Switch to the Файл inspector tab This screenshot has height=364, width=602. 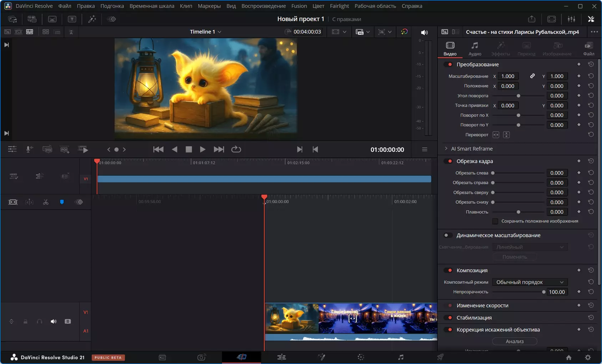pyautogui.click(x=588, y=49)
